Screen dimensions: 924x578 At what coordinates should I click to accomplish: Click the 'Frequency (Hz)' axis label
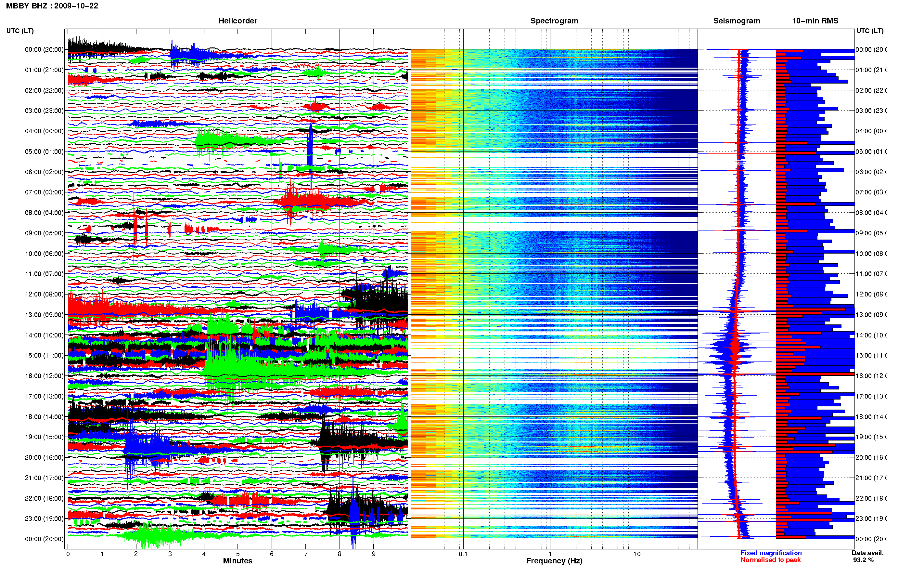554,561
